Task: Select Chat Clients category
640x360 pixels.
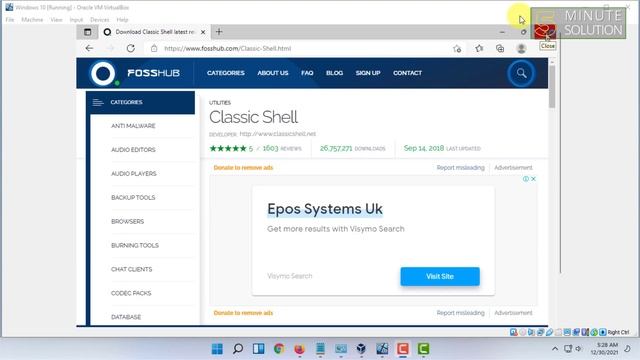Action: [x=131, y=269]
